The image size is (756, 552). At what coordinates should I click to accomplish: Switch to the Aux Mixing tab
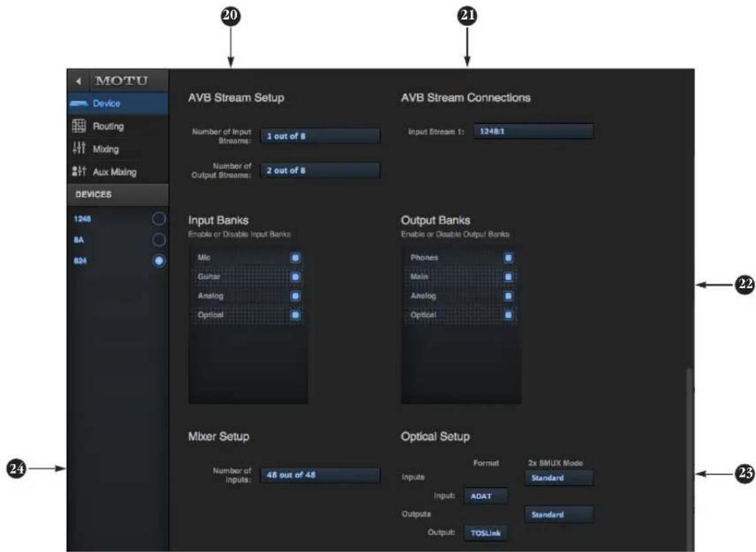coord(118,171)
